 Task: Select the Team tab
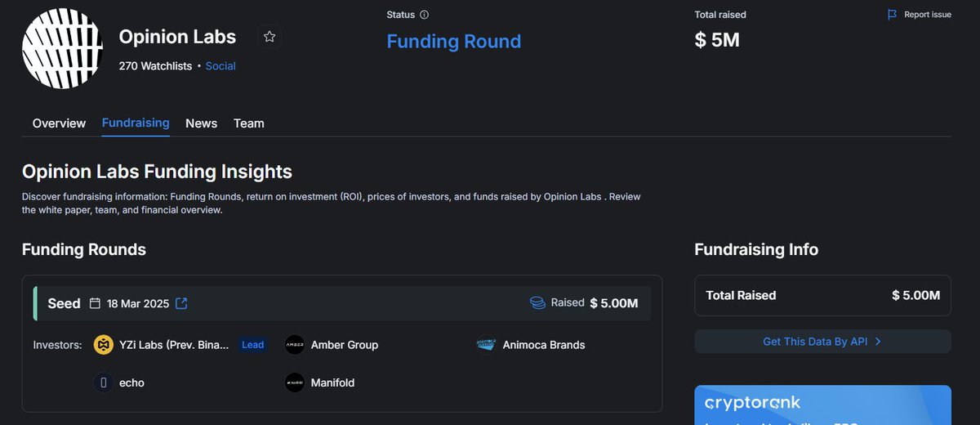(249, 123)
